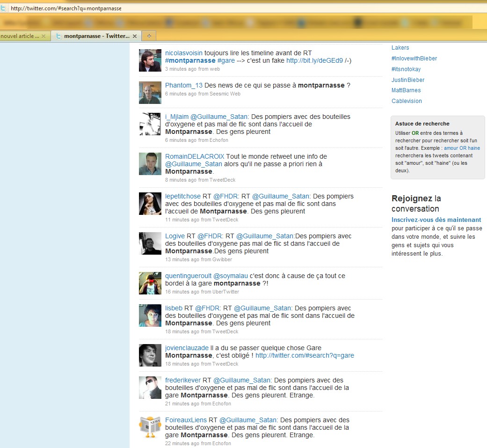Close the 'montparnasse - Twitter' tab
The height and width of the screenshot is (448, 487).
coord(135,36)
